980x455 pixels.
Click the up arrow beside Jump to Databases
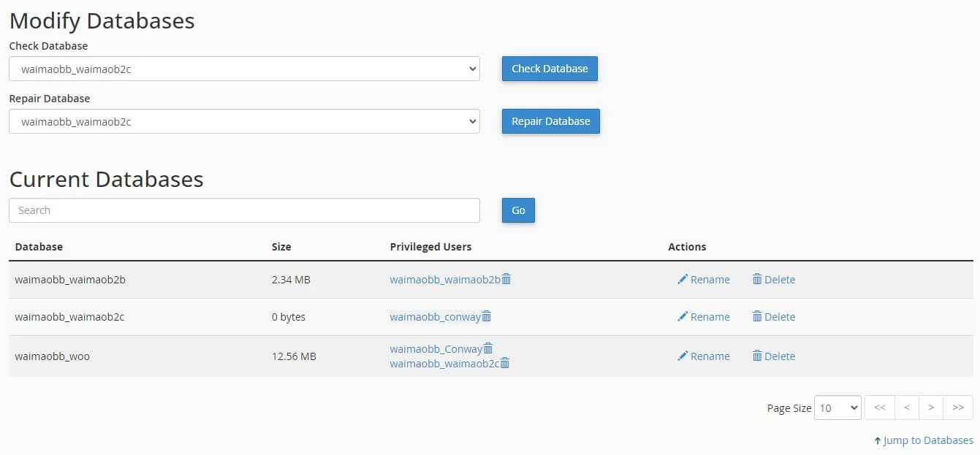coord(878,440)
